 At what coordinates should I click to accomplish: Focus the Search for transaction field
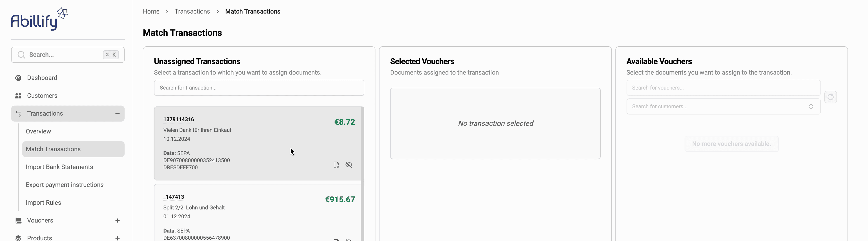(259, 88)
